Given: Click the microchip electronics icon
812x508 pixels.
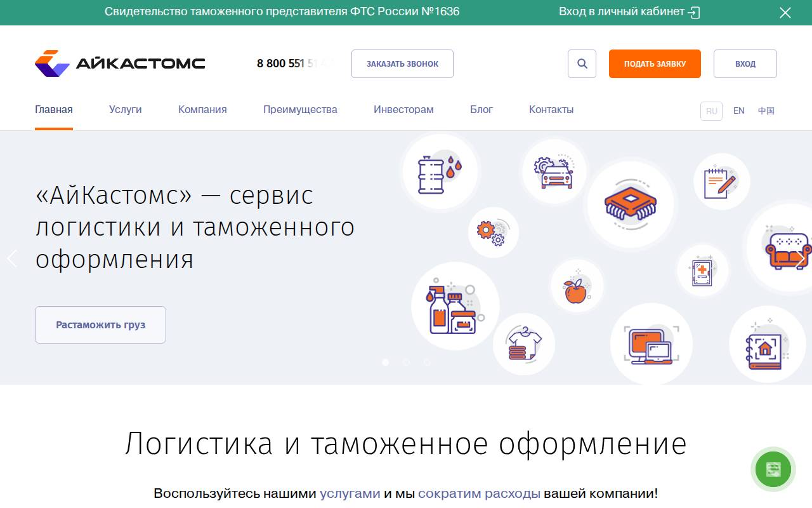Looking at the screenshot, I should point(631,204).
